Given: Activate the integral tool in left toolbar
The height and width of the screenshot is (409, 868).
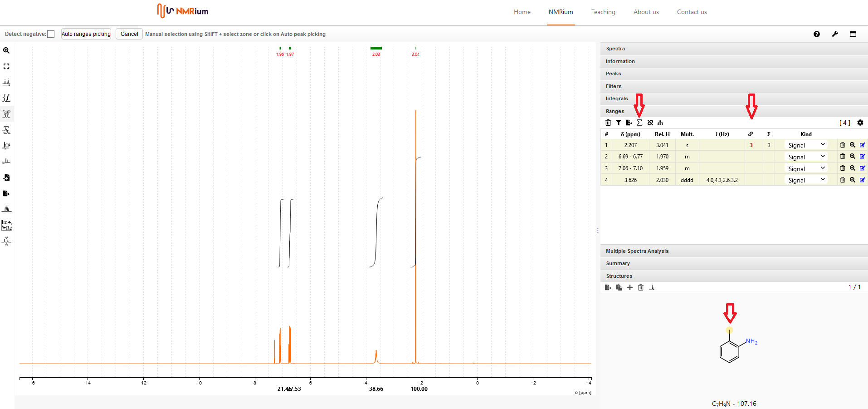Looking at the screenshot, I should (x=6, y=98).
